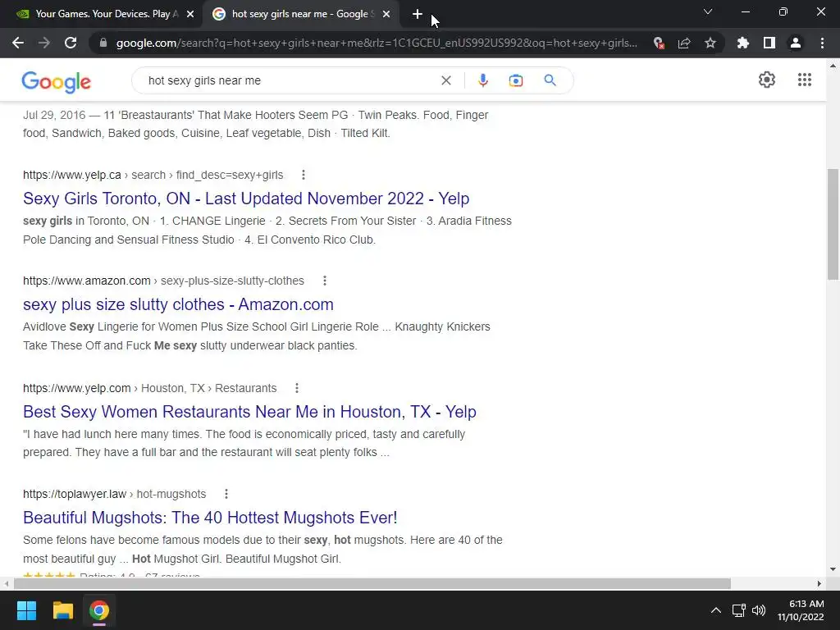Focus the address bar URL
840x630 pixels.
pos(377,43)
